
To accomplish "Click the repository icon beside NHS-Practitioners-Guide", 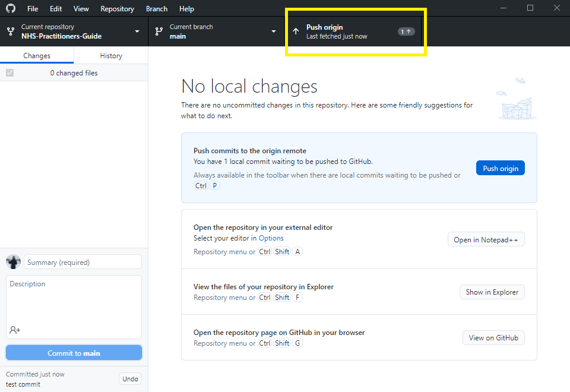I will (11, 31).
